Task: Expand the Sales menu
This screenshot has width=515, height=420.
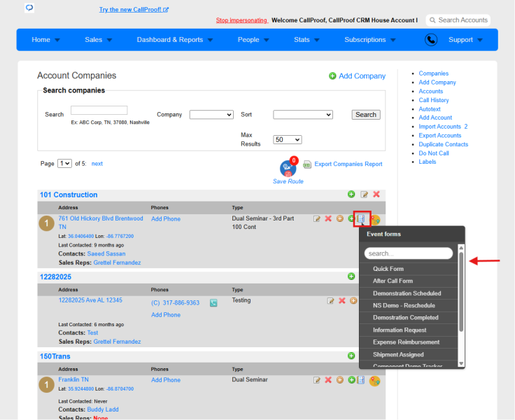Action: 98,40
